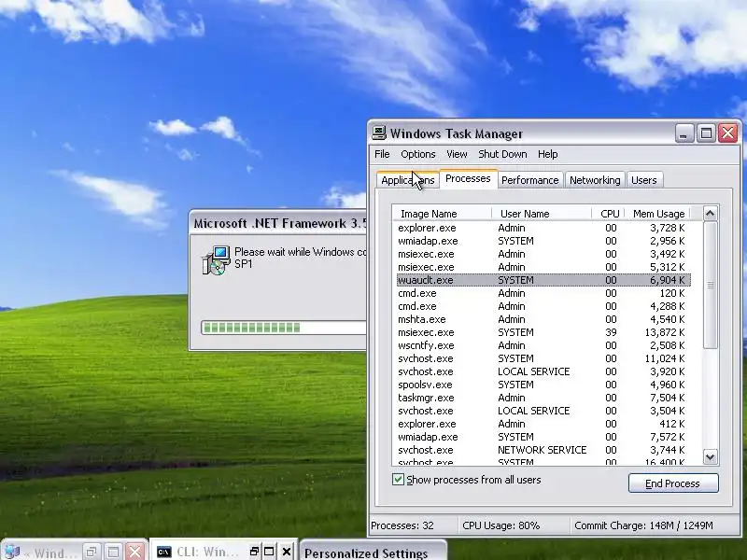Select svchost.exe LOCAL SERVICE 3,920 K
The width and height of the screenshot is (747, 560).
tap(543, 371)
